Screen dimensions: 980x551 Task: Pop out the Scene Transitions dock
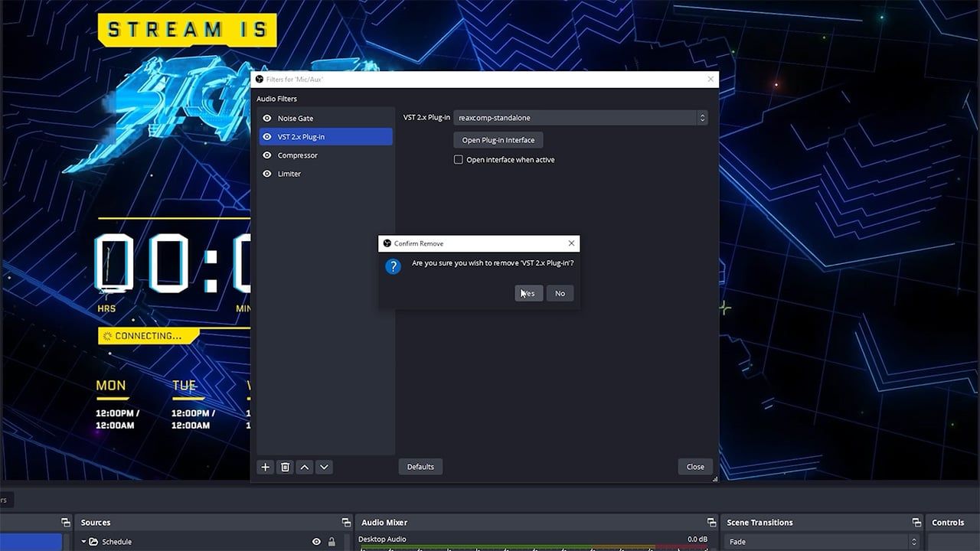tap(916, 523)
